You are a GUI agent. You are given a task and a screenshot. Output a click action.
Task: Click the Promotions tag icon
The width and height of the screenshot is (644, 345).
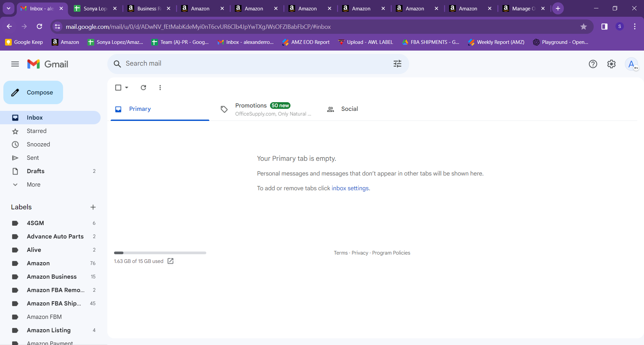[x=224, y=109]
